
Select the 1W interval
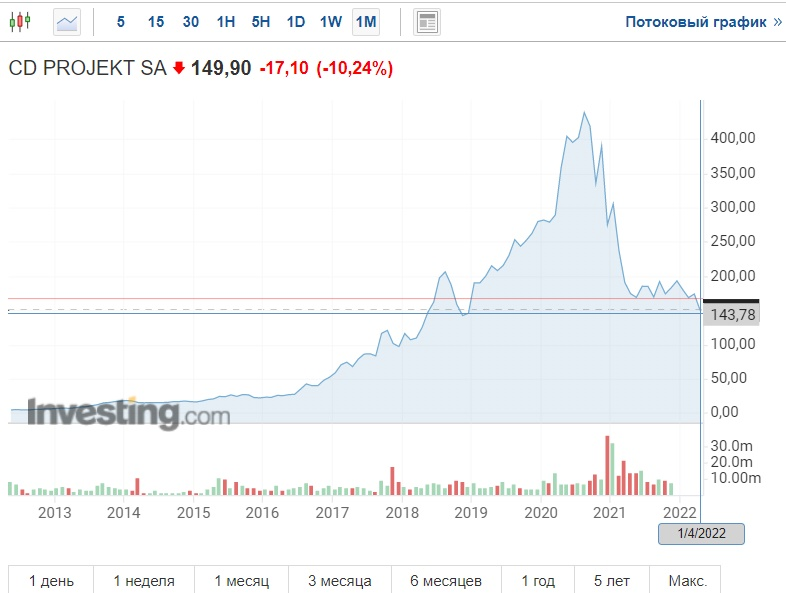point(331,22)
